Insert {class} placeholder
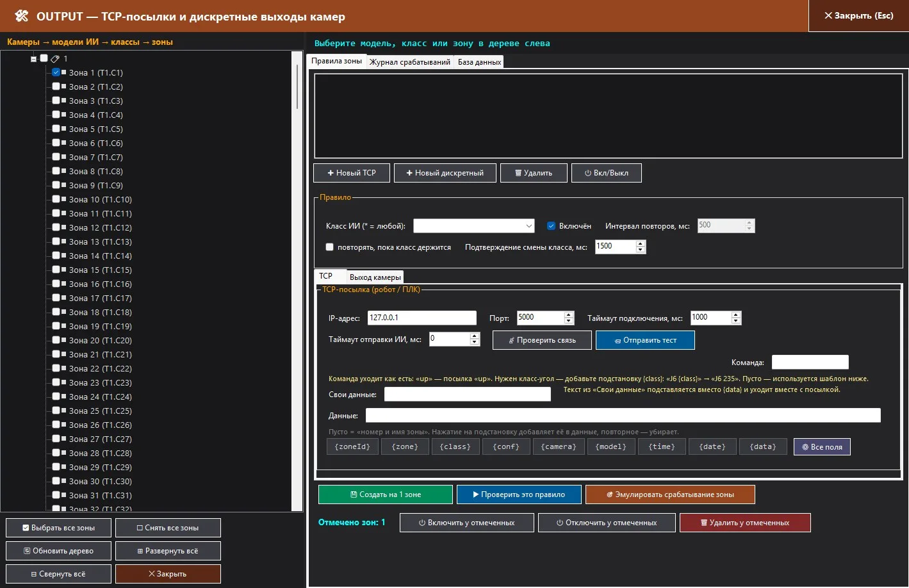This screenshot has height=588, width=909. point(455,446)
